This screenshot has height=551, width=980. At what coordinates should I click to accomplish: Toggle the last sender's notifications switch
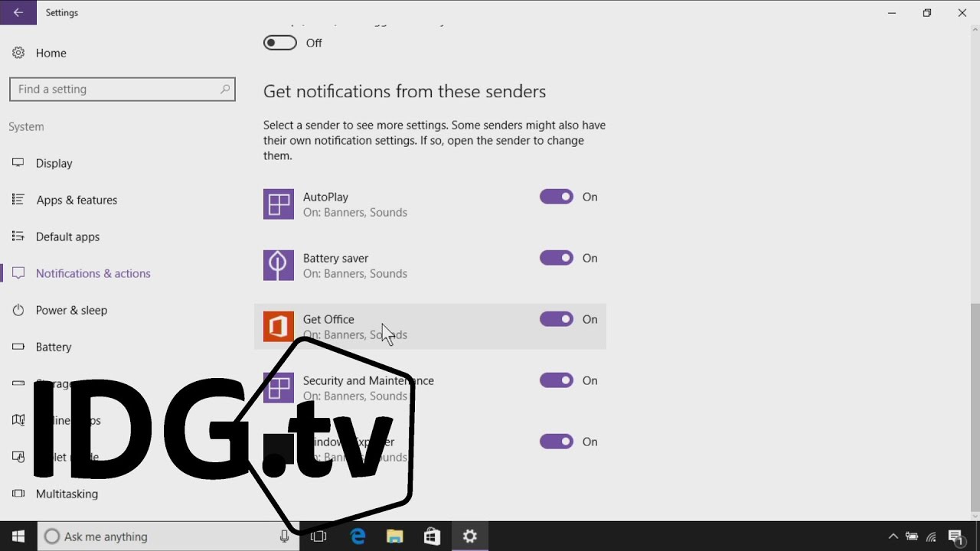(557, 442)
